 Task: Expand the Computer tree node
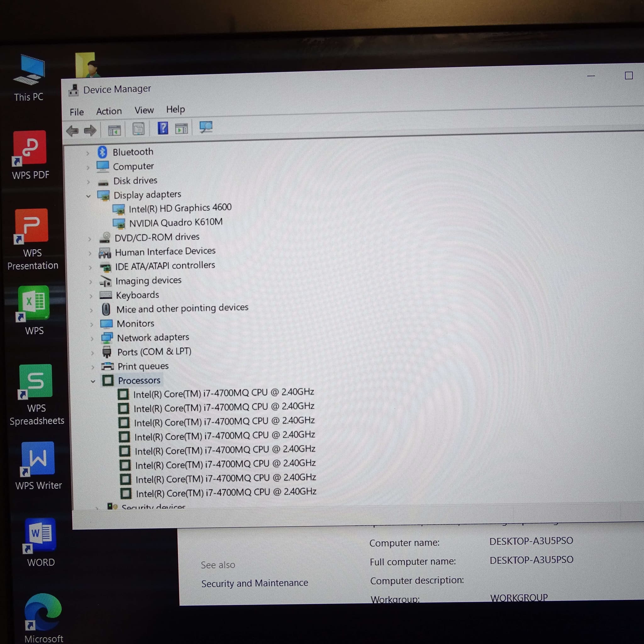(88, 168)
